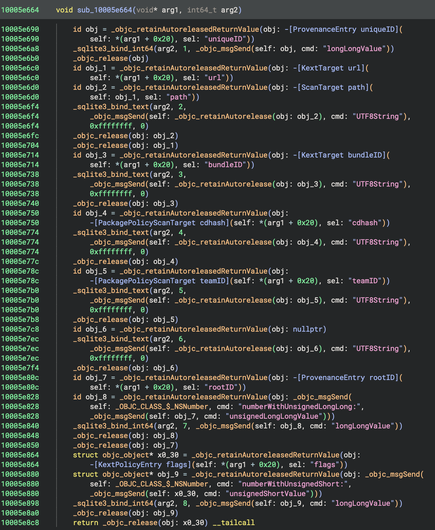435x530 pixels.
Task: Select address 10005e664 in the header row
Action: pos(20,10)
